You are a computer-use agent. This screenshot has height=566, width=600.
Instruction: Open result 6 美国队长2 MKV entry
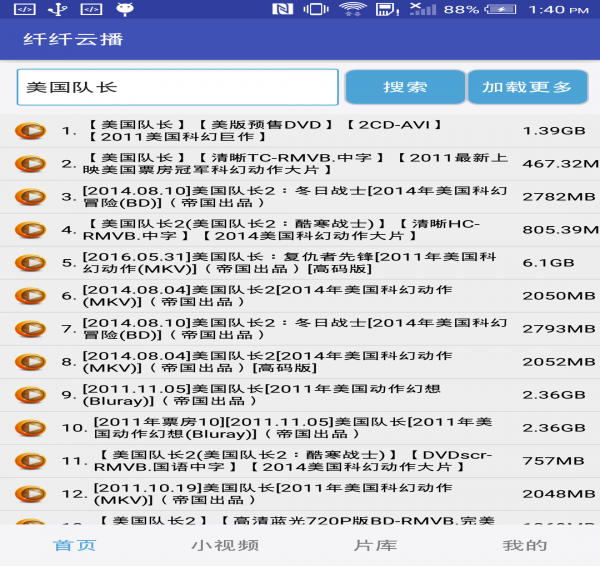click(267, 296)
